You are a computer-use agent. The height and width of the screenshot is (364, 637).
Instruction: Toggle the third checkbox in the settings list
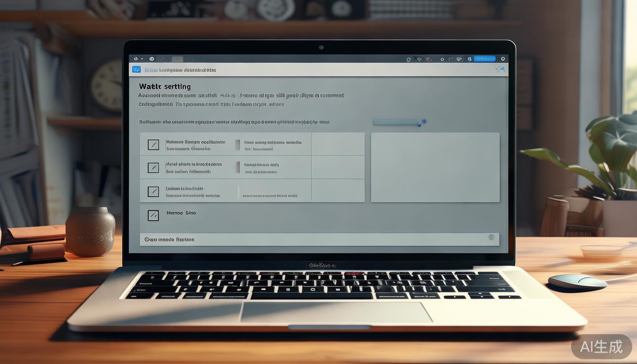153,191
